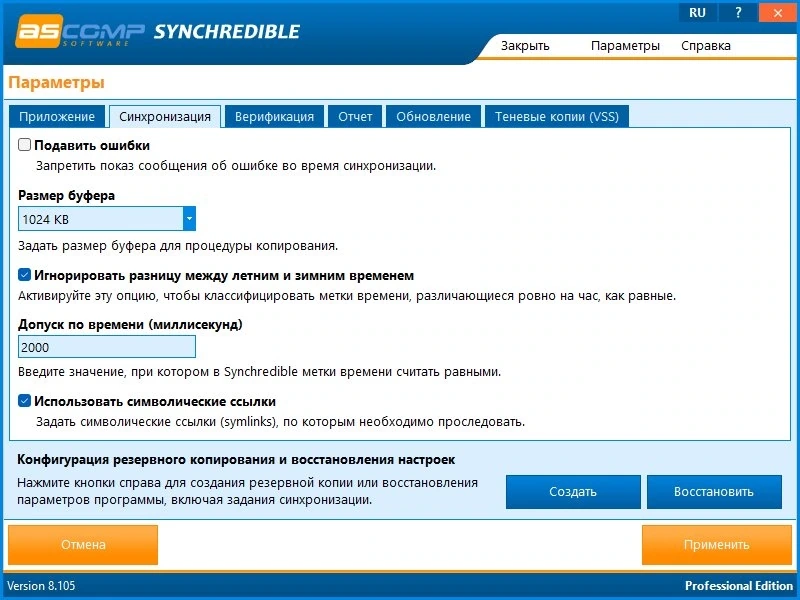Click the Восстановить settings button
This screenshot has height=600, width=800.
pyautogui.click(x=714, y=492)
